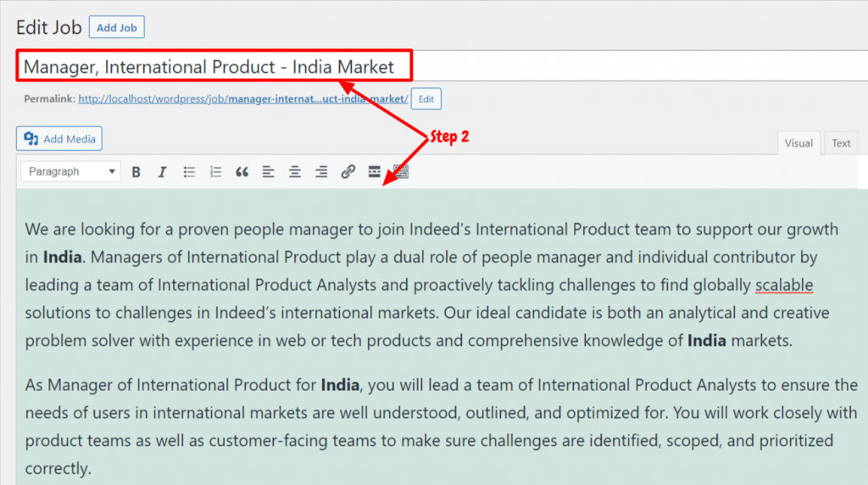The image size is (868, 485).
Task: Click the Add Job button
Action: 117,27
